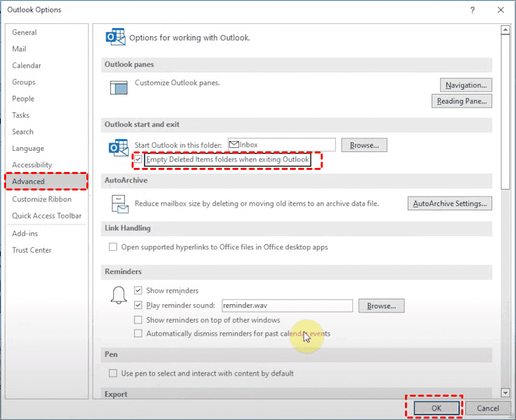Screen dimensions: 516x420
Task: Select the Calendar options category
Action: point(47,66)
